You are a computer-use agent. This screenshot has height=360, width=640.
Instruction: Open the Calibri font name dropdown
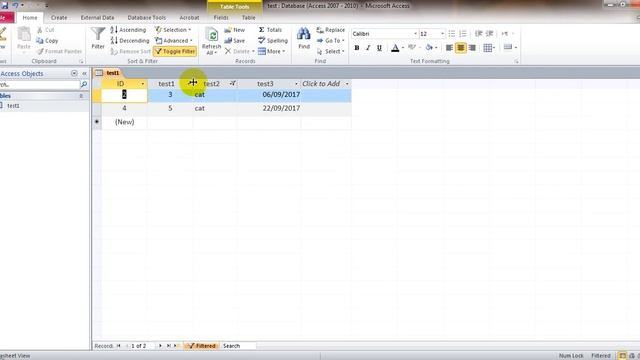416,34
